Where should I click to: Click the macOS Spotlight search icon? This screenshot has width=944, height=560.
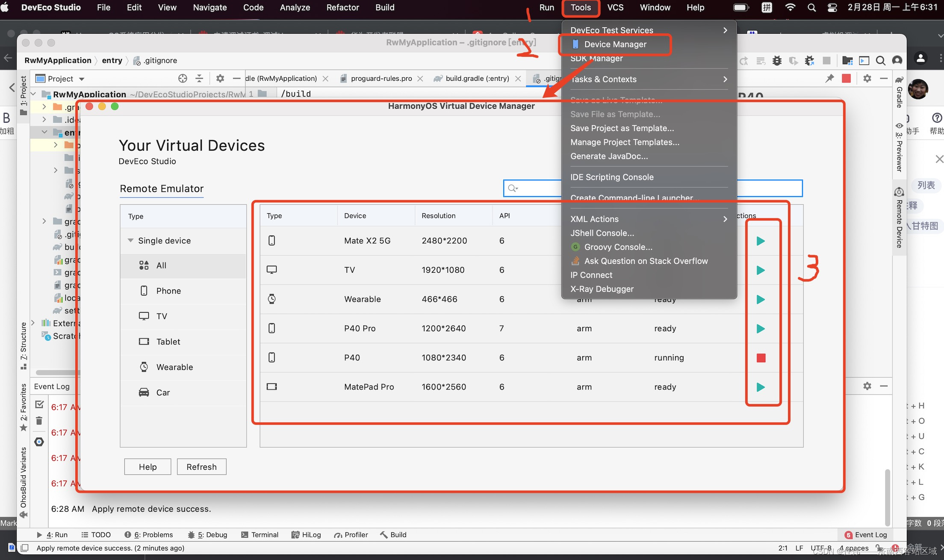811,8
